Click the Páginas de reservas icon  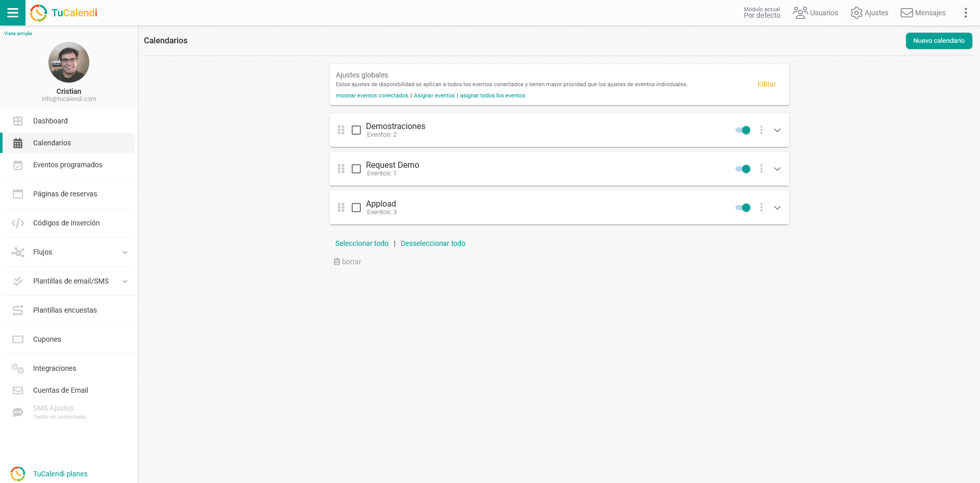[x=18, y=194]
